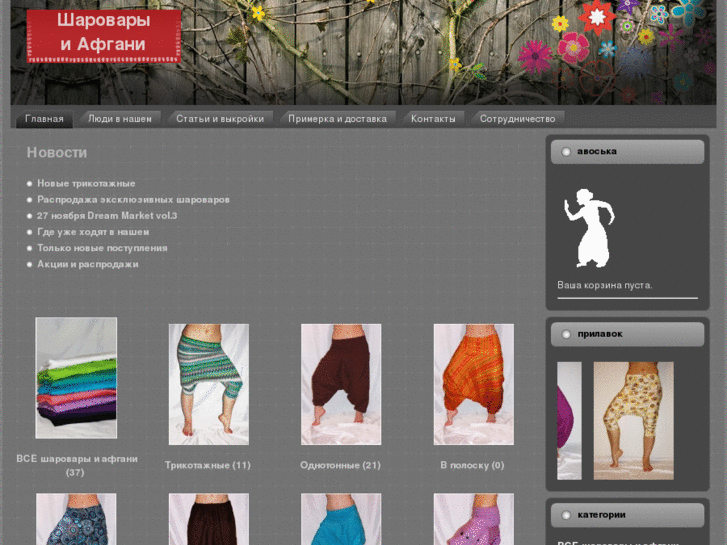Screen dimensions: 727x545
Task: Open the brown harem pants thumbnail
Action: pyautogui.click(x=341, y=384)
